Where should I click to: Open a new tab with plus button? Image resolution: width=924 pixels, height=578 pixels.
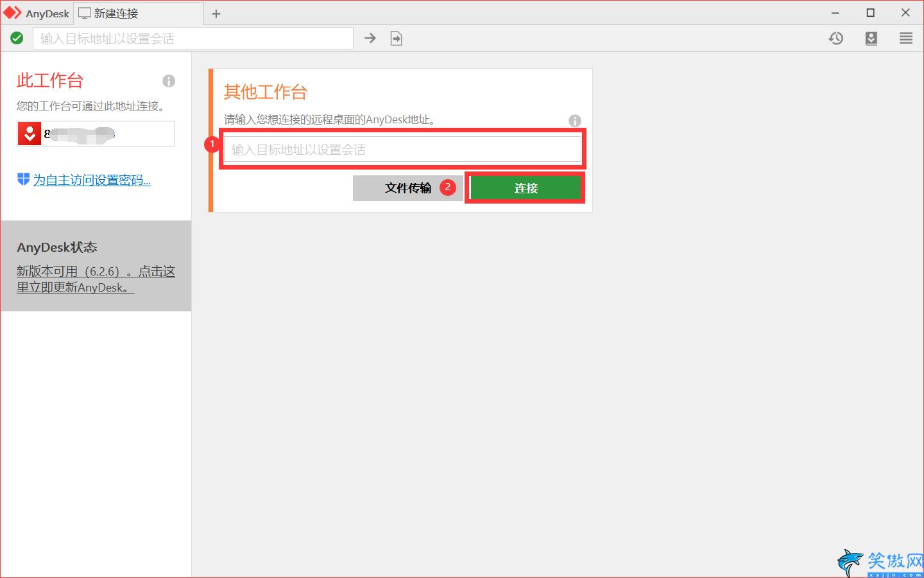(216, 13)
